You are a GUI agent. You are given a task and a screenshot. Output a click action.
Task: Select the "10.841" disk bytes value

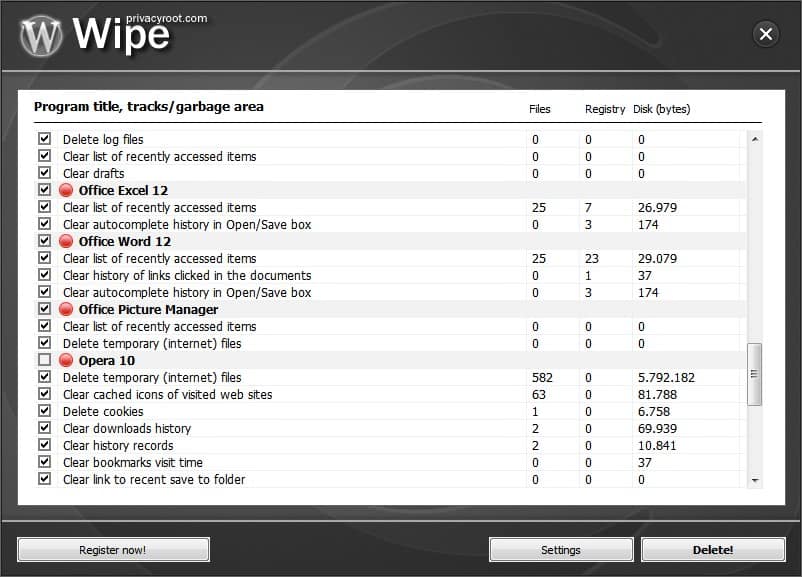pyautogui.click(x=657, y=446)
